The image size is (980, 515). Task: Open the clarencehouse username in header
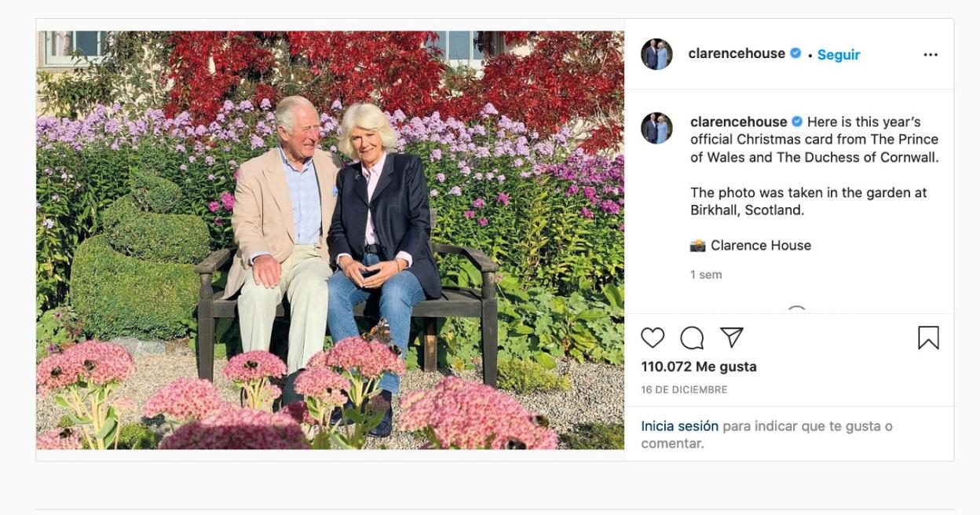737,53
